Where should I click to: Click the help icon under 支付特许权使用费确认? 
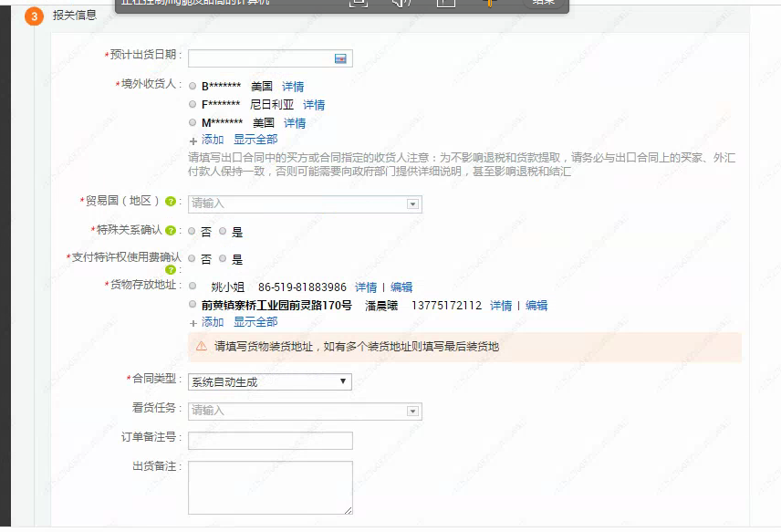click(x=171, y=270)
